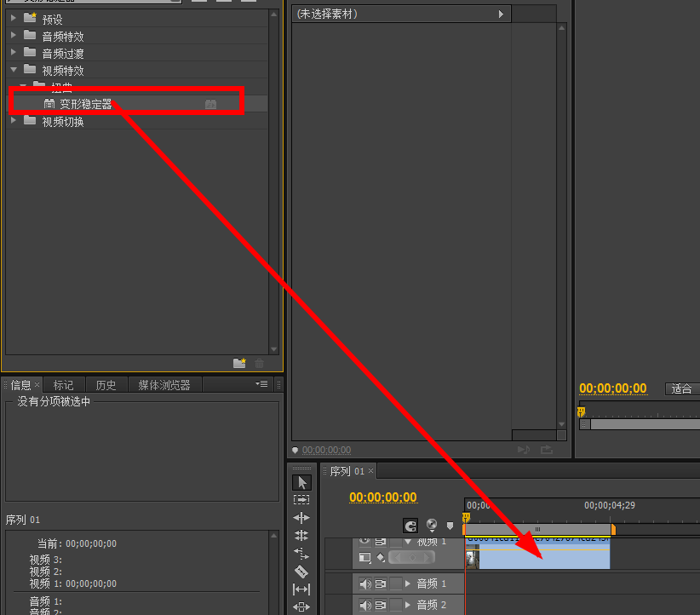Click the set display style icon on 视频 1
700x615 pixels.
tap(365, 557)
